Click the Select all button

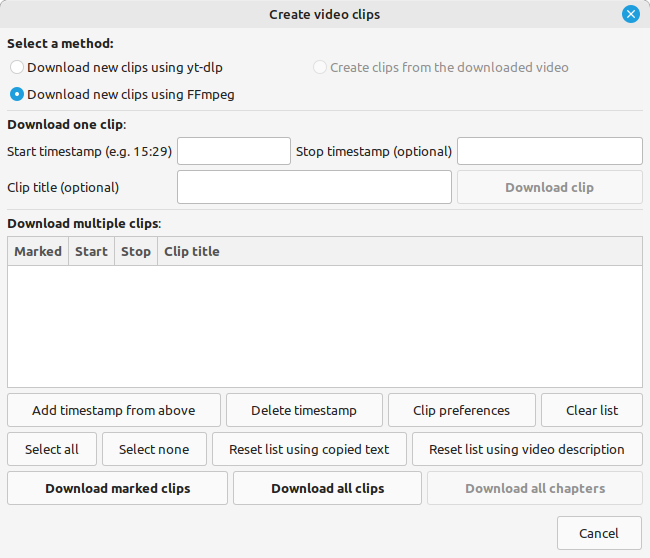click(x=52, y=449)
